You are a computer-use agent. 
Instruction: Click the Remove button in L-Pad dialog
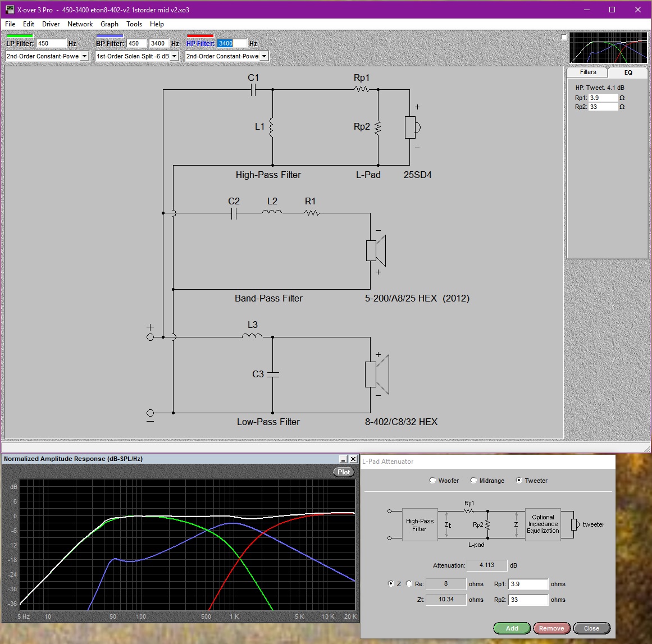click(x=551, y=628)
